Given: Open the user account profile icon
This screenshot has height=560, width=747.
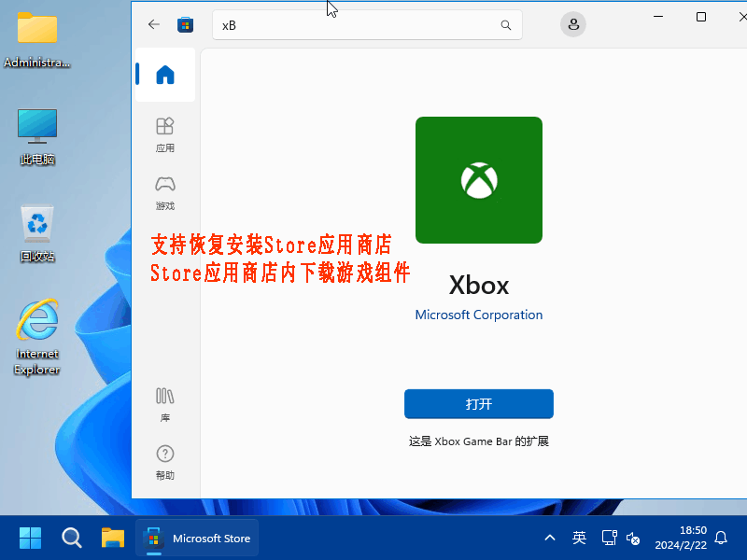Looking at the screenshot, I should tap(573, 24).
